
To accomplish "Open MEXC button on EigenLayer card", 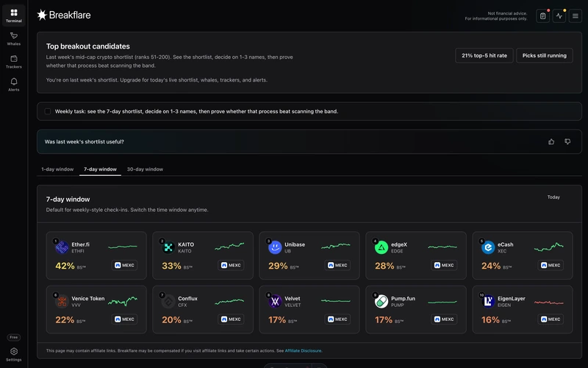I will [x=550, y=319].
